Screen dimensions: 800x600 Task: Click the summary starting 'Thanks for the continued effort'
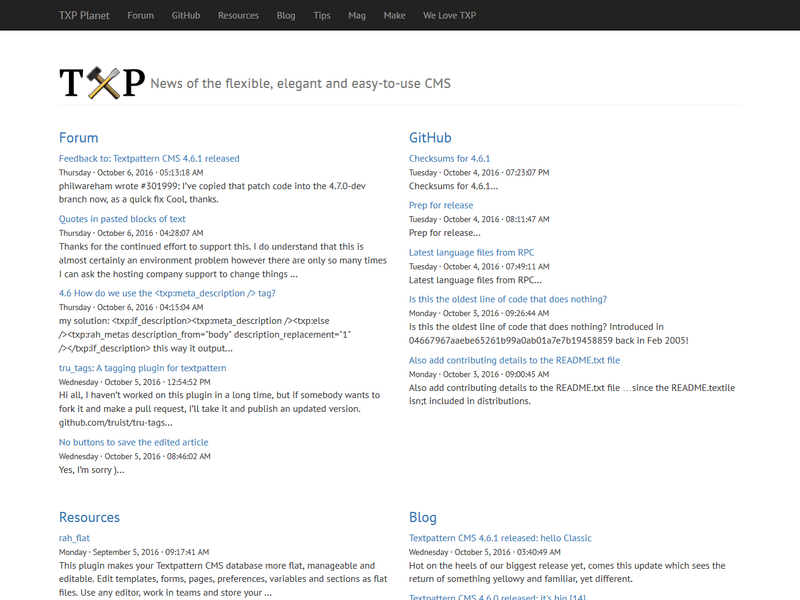click(x=222, y=260)
